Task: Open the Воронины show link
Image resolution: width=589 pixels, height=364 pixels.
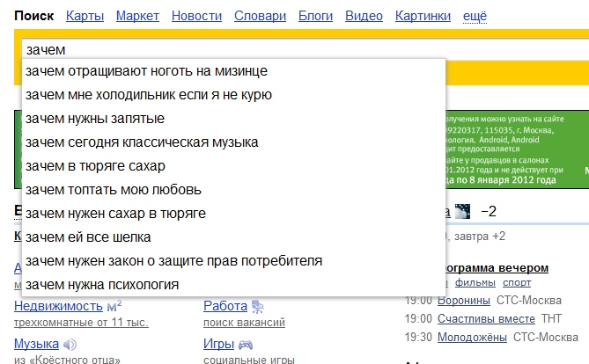Action: point(464,301)
